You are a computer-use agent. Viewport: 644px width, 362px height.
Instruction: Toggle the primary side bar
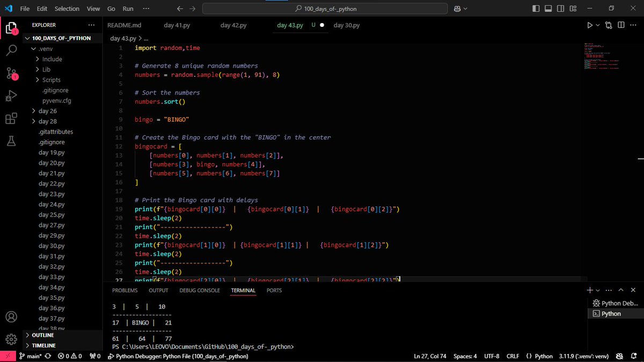tap(536, 9)
